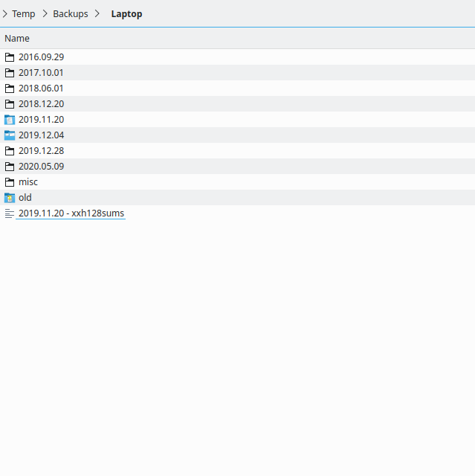The image size is (475, 476).
Task: Select the 2019.12.28 folder name
Action: pos(41,151)
